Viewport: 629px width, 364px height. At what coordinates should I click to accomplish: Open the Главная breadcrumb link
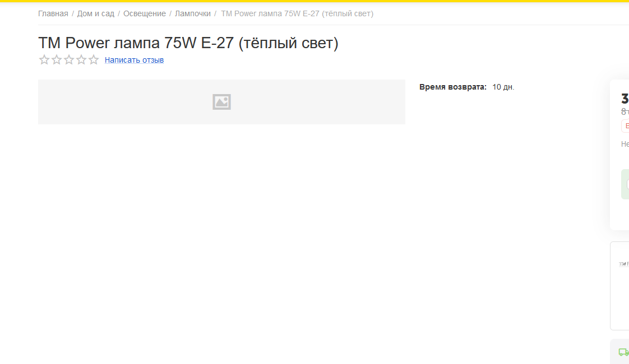(x=53, y=13)
